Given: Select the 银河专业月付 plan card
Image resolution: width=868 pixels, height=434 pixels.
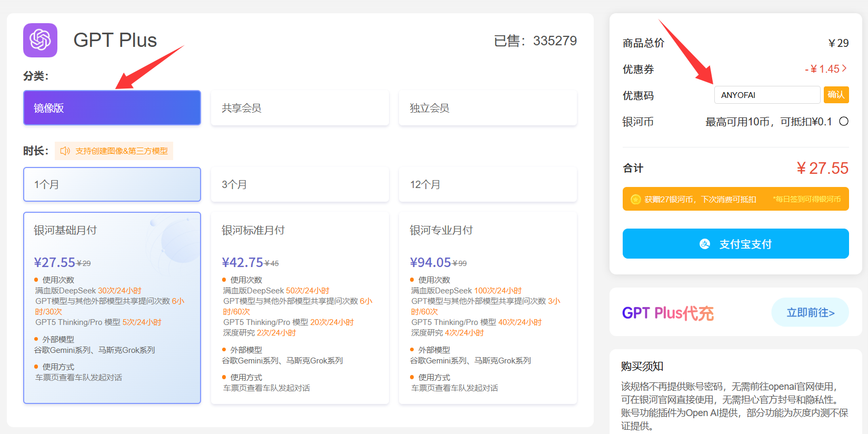Looking at the screenshot, I should click(488, 308).
